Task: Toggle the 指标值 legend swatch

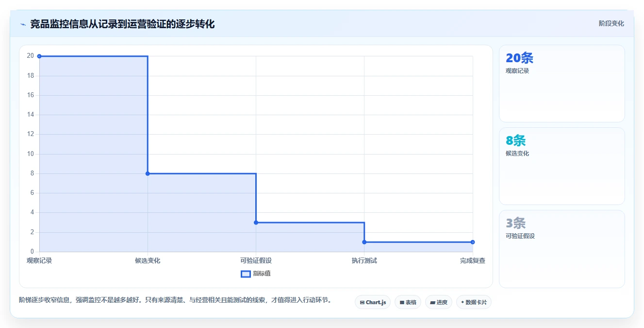Action: [x=246, y=274]
